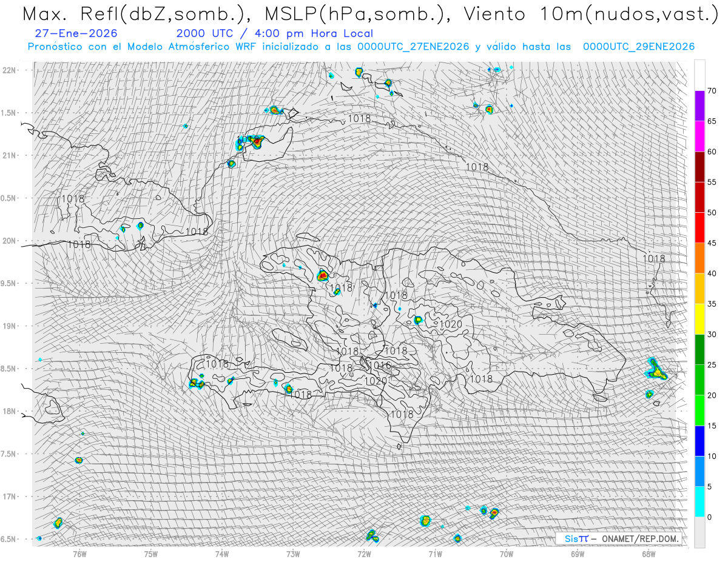
Task: Select the dark green 25–30 dBZ segment
Action: [699, 350]
